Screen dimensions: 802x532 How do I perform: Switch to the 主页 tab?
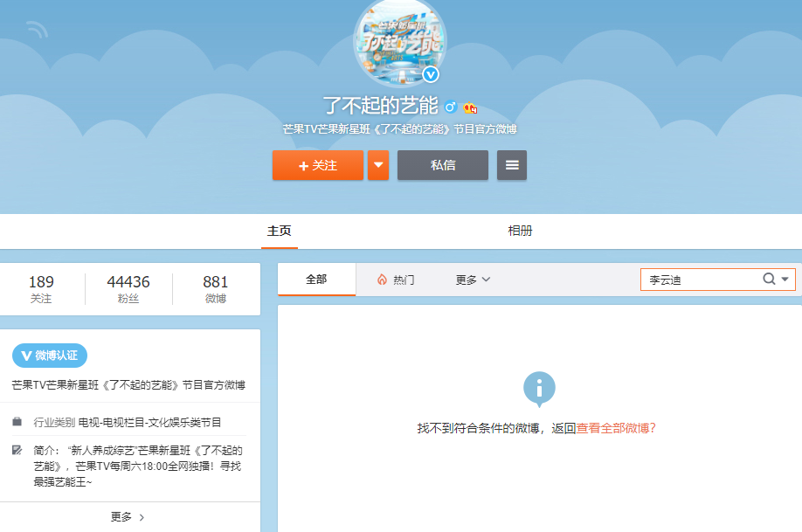(280, 231)
